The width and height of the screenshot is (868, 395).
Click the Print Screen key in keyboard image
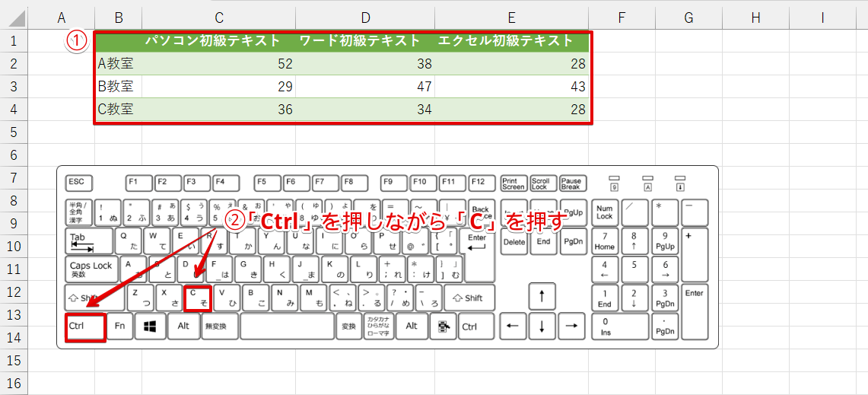pos(513,183)
